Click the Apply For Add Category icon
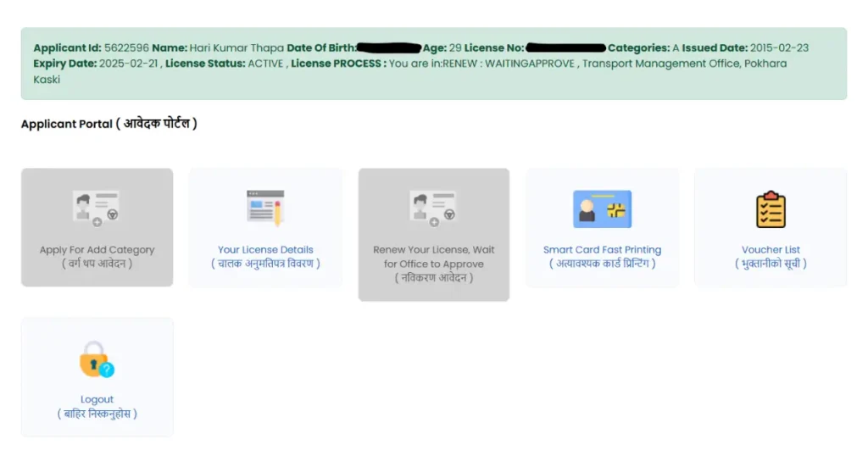The image size is (868, 456). (97, 209)
